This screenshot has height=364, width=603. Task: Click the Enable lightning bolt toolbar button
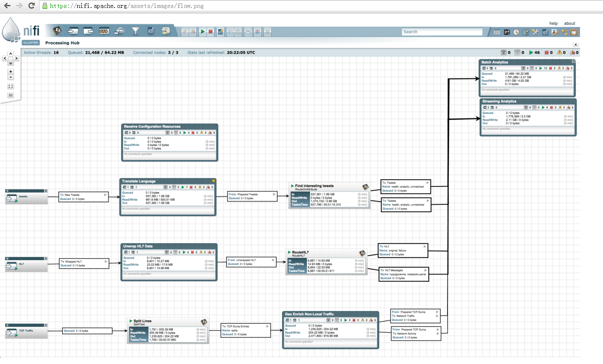pos(185,32)
